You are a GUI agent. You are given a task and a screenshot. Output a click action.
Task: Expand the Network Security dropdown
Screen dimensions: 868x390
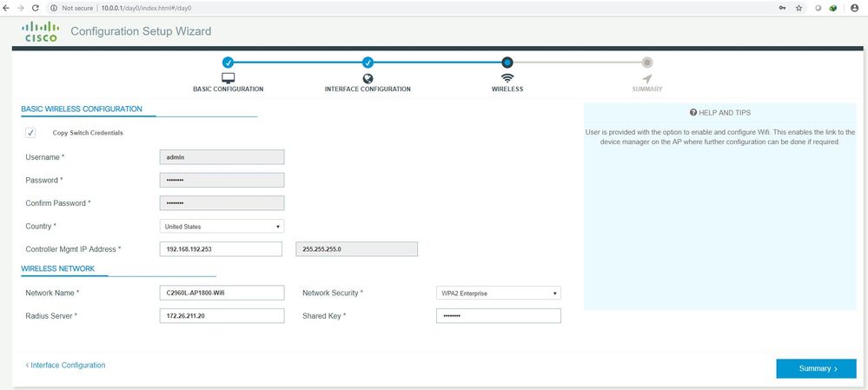[x=498, y=293]
